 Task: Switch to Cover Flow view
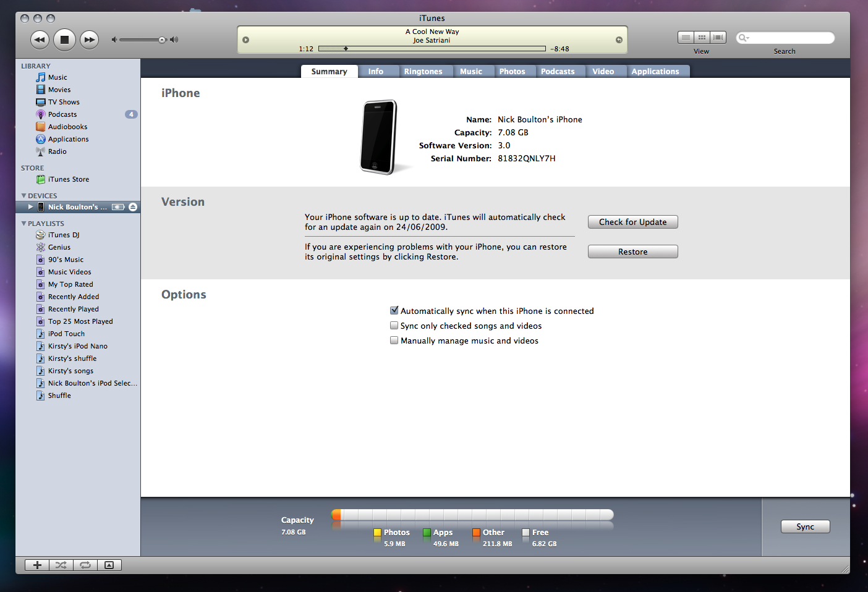tap(718, 38)
